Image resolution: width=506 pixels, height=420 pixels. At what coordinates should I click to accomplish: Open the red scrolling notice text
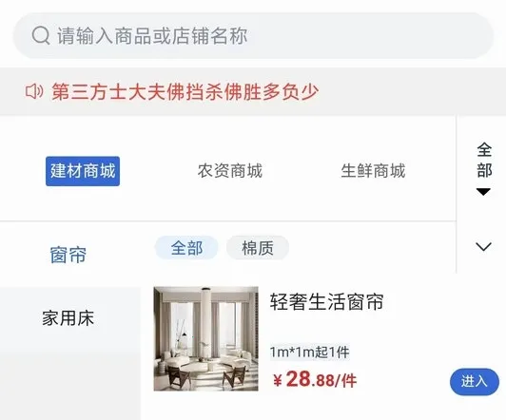(x=185, y=92)
